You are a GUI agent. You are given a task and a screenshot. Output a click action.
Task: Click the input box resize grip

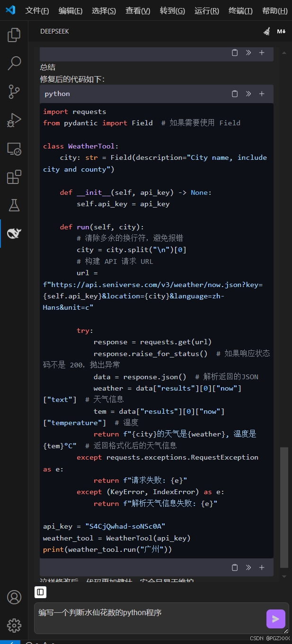(x=286, y=631)
